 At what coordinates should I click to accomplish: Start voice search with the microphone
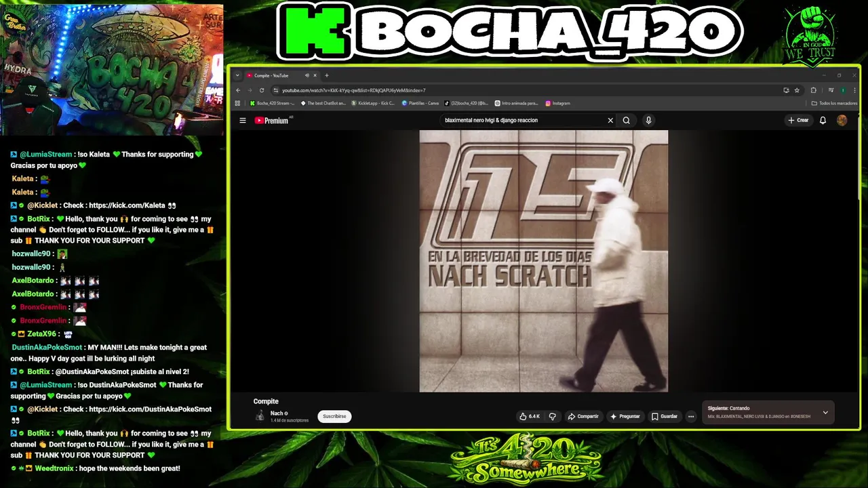tap(648, 121)
